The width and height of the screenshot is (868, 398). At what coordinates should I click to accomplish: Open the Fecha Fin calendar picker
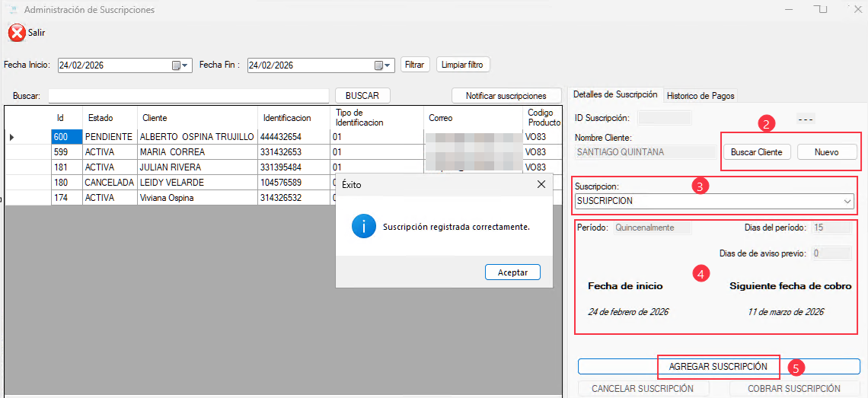pyautogui.click(x=378, y=65)
